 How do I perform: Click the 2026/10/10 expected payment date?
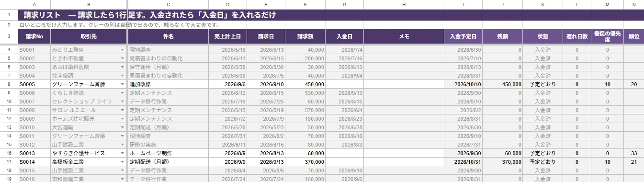click(x=463, y=84)
